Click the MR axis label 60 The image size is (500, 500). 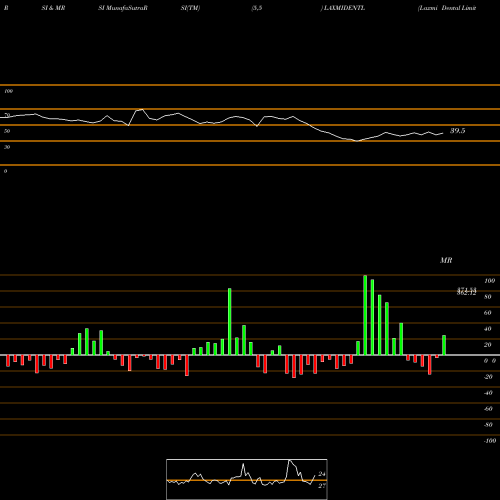pyautogui.click(x=487, y=313)
